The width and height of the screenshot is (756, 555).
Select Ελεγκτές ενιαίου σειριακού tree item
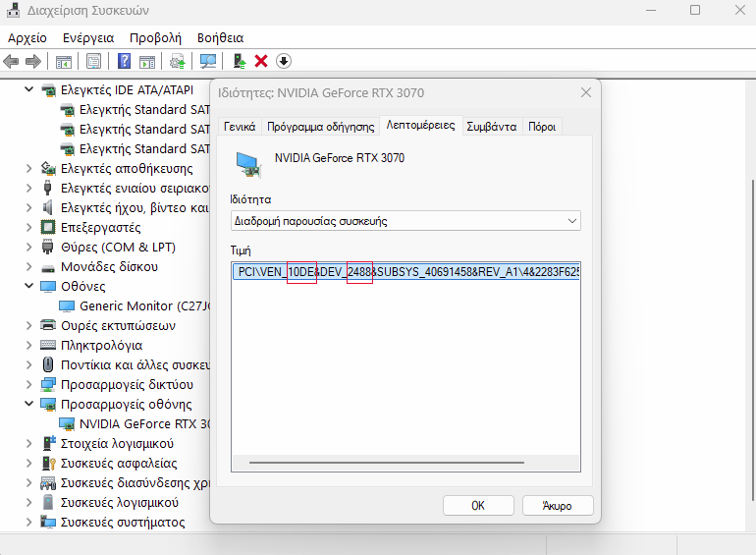(x=126, y=188)
